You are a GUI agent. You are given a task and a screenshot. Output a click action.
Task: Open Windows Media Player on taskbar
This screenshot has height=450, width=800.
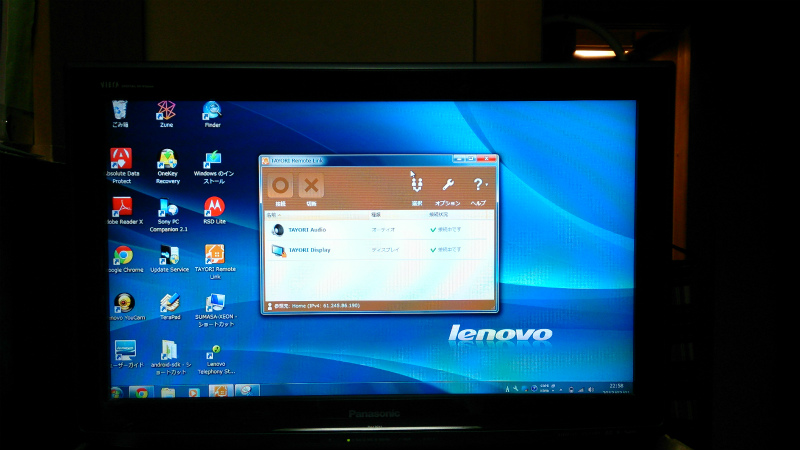coord(194,392)
